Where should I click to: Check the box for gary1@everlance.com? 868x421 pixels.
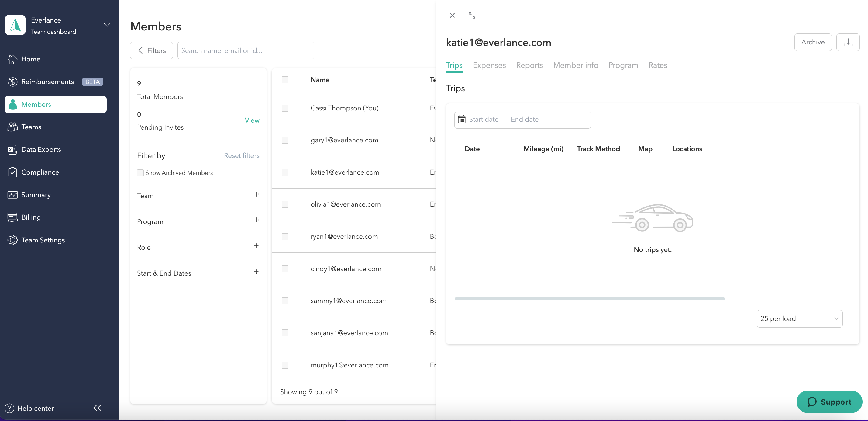tap(285, 140)
